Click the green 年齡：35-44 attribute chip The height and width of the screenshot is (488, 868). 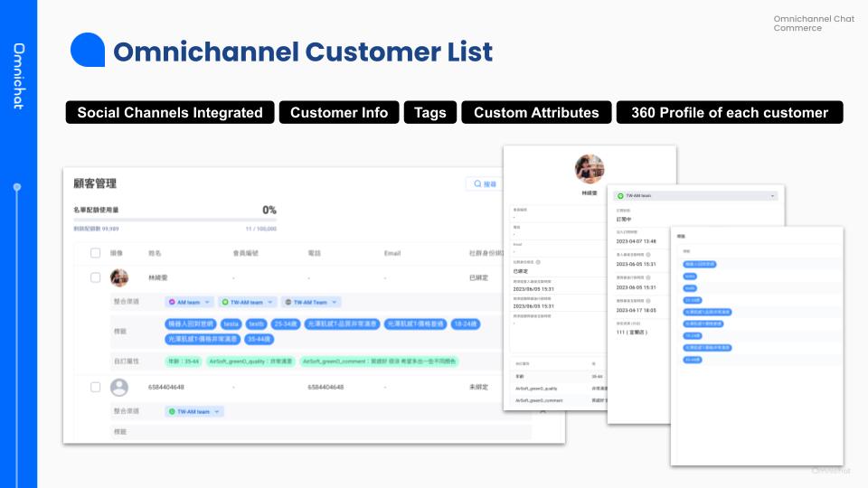pos(184,361)
